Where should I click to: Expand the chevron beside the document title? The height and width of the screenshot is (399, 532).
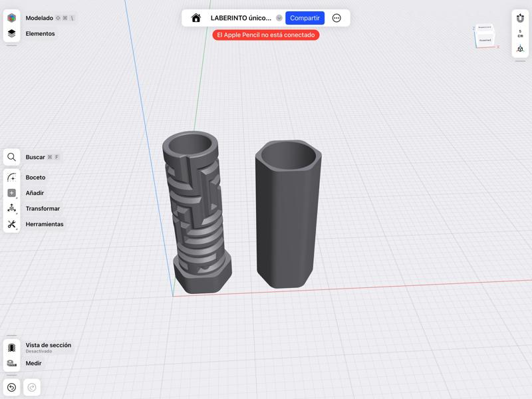pyautogui.click(x=279, y=18)
